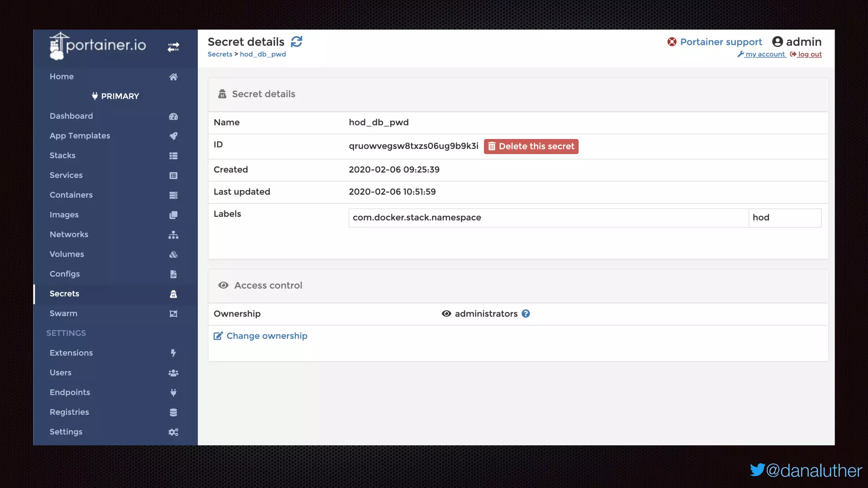The width and height of the screenshot is (868, 488).
Task: Click the Change ownership link
Action: coord(266,336)
